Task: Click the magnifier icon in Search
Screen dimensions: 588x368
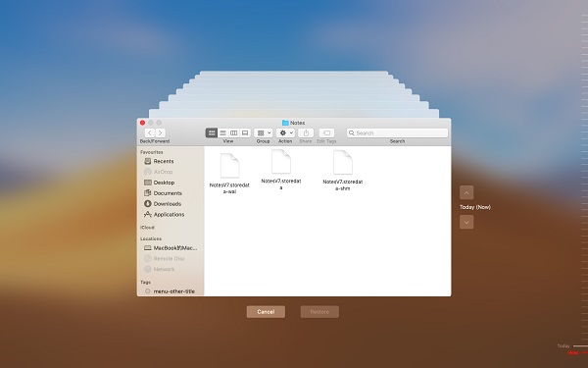Action: click(x=352, y=132)
